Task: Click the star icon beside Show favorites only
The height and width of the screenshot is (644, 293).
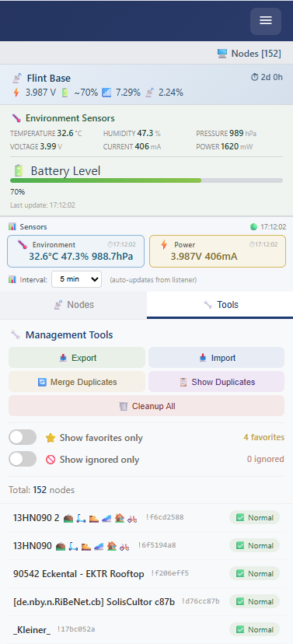Action: point(51,438)
